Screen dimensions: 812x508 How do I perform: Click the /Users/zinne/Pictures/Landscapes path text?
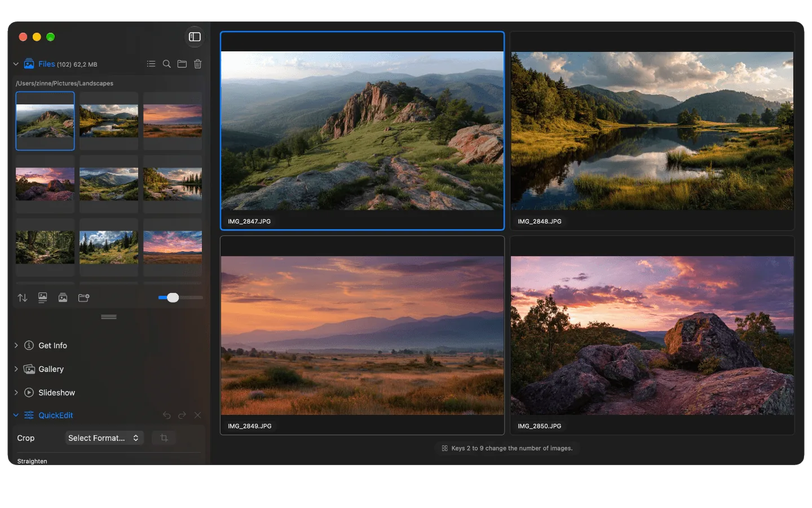tap(64, 84)
